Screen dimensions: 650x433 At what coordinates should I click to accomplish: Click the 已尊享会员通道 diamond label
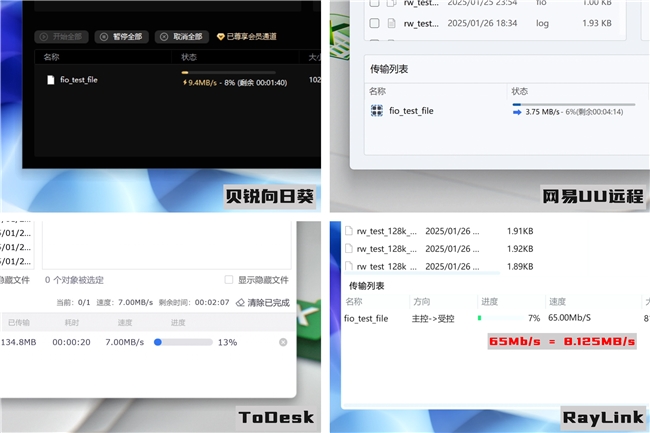(247, 37)
